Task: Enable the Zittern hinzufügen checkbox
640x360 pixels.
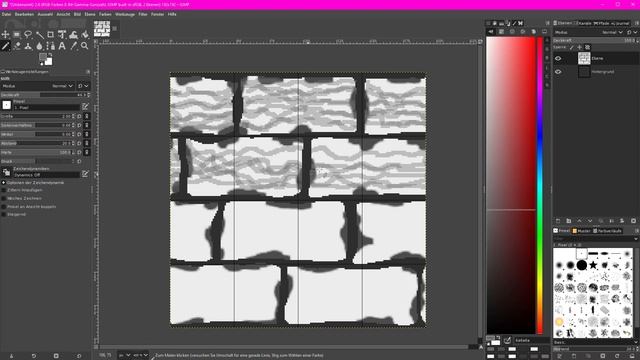Action: click(4, 190)
